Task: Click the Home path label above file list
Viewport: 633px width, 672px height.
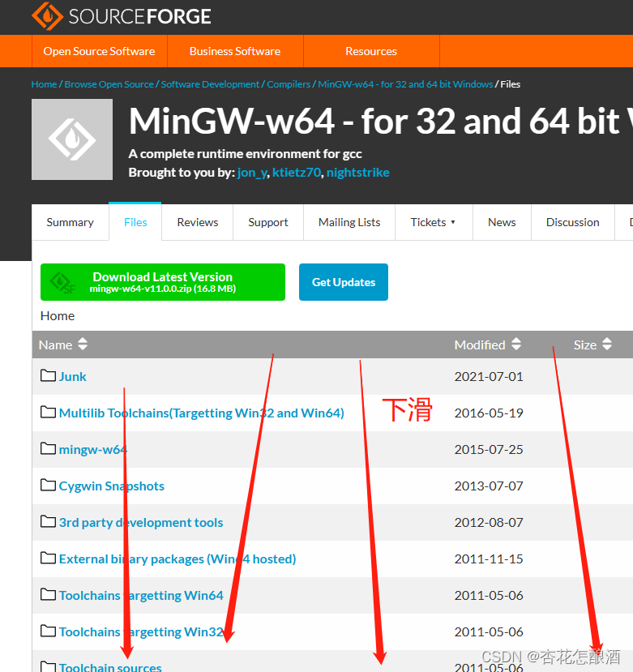Action: [58, 316]
